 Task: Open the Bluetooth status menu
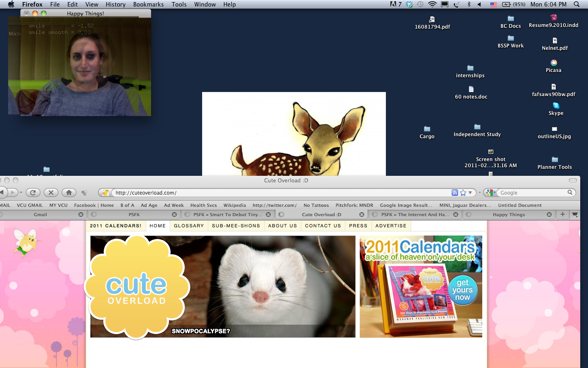tap(469, 4)
